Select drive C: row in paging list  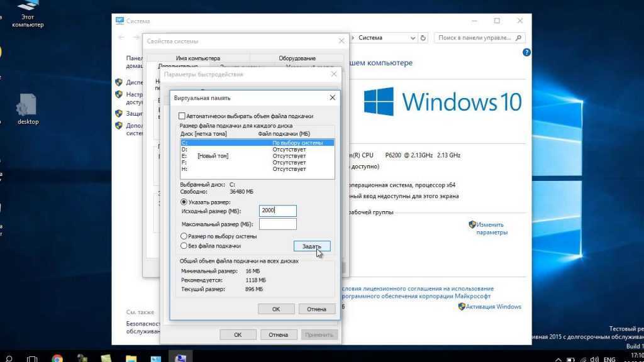click(257, 143)
